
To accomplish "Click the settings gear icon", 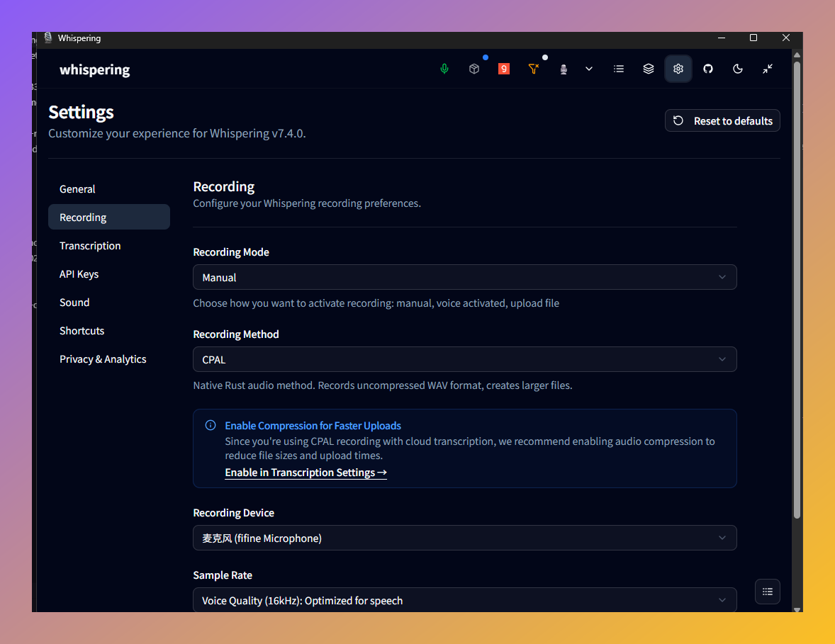I will point(678,69).
